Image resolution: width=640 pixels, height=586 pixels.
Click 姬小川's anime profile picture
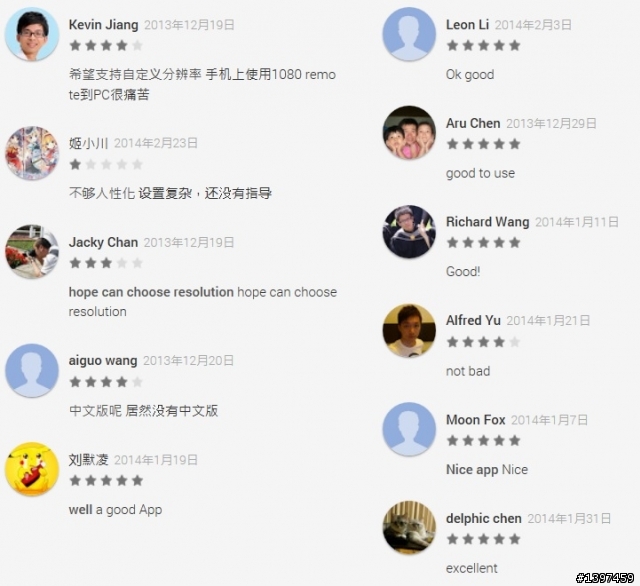(x=32, y=153)
